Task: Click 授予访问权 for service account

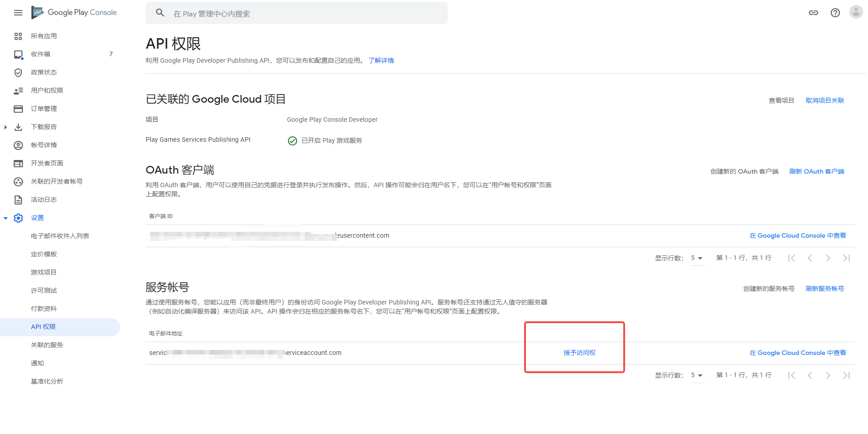Action: pyautogui.click(x=580, y=353)
